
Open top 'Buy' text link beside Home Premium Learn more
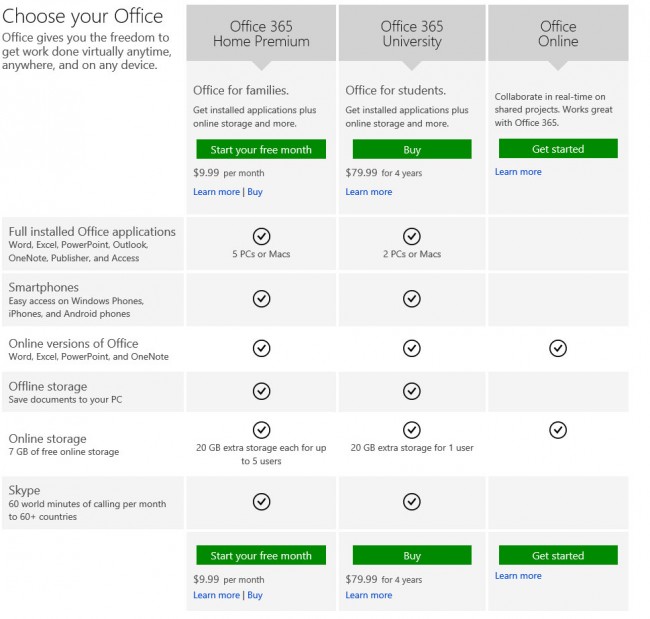tap(255, 192)
